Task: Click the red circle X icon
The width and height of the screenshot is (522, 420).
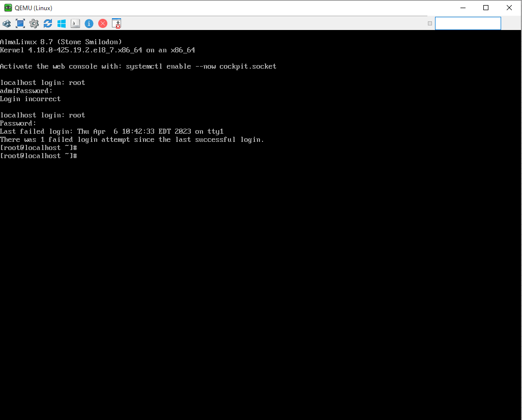Action: pos(103,23)
